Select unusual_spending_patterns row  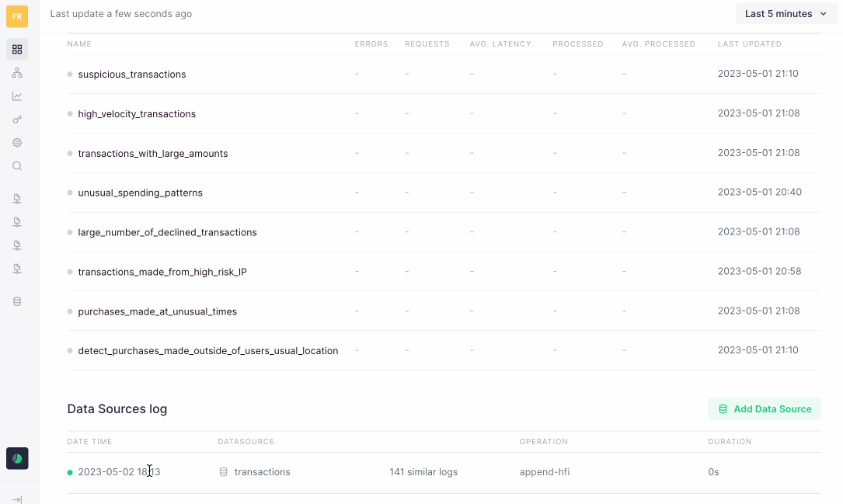140,193
